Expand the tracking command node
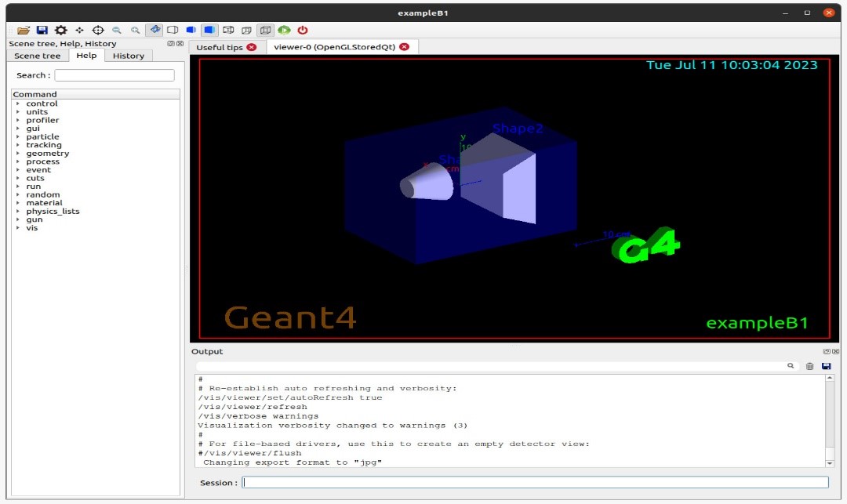Screen dimensions: 847x504 click(x=18, y=145)
